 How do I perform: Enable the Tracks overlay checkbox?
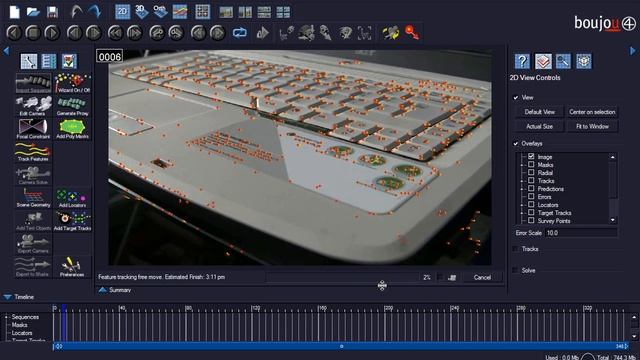(x=531, y=180)
